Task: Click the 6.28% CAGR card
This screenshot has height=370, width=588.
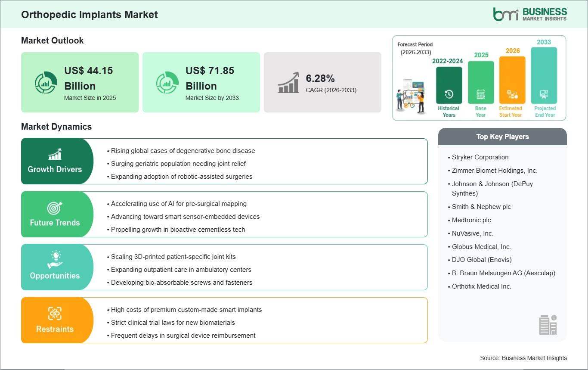Action: [322, 82]
